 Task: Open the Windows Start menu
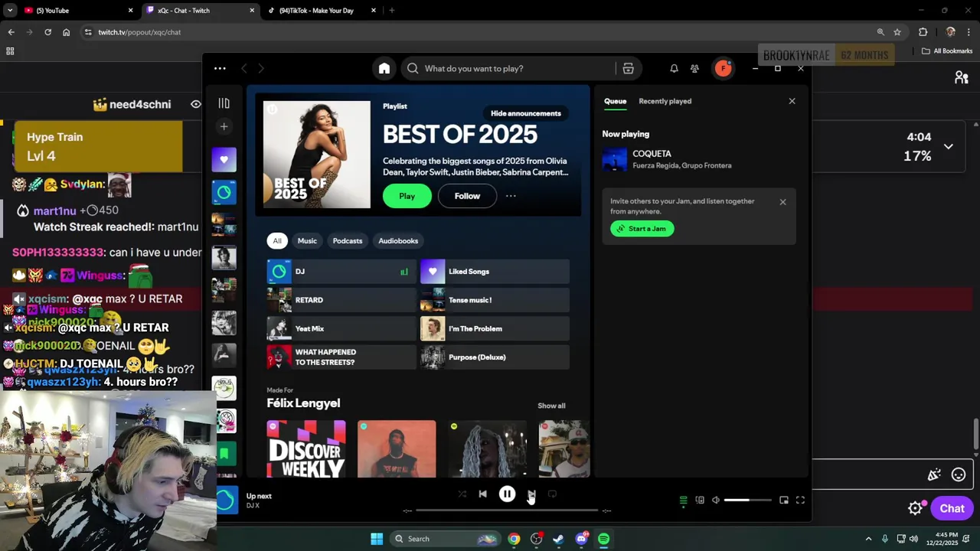[x=377, y=539]
